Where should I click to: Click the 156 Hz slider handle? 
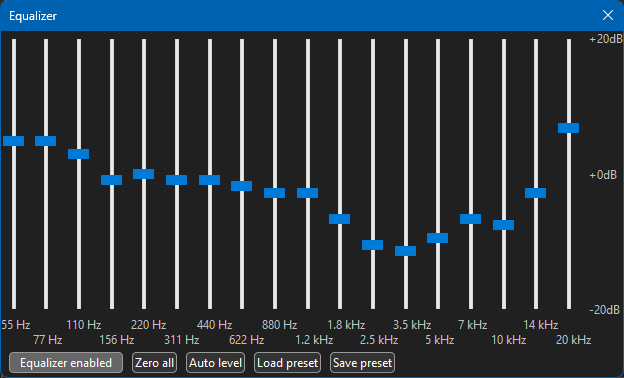pos(111,180)
